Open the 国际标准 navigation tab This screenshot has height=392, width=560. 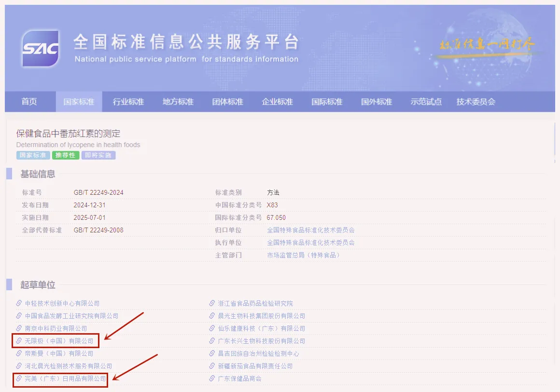coord(327,102)
